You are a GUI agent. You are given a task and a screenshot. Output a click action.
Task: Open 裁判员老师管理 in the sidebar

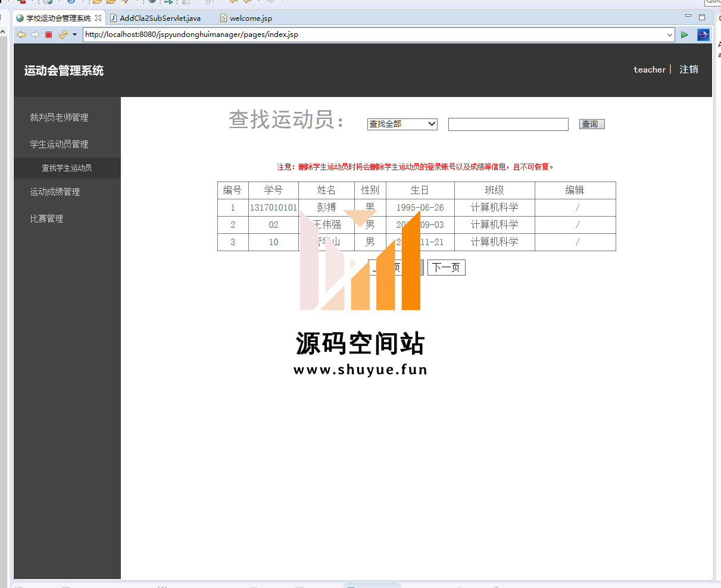click(x=60, y=117)
